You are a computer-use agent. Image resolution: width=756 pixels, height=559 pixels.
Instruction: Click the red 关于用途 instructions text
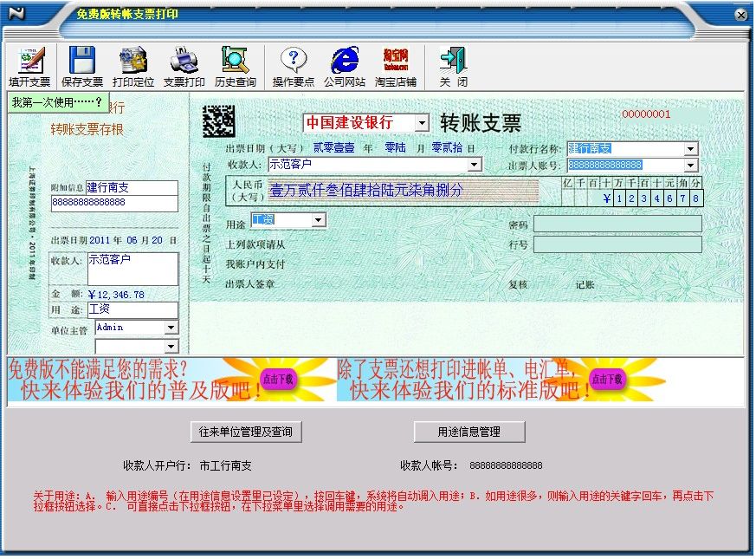coord(373,502)
